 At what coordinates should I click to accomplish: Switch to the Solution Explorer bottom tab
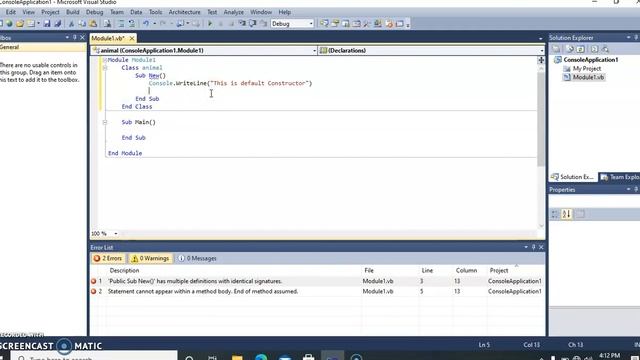click(572, 177)
